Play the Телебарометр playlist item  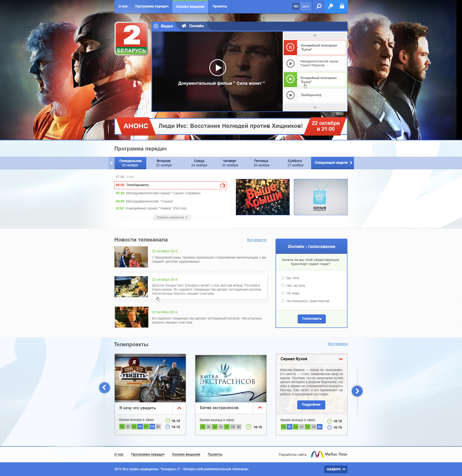click(290, 95)
